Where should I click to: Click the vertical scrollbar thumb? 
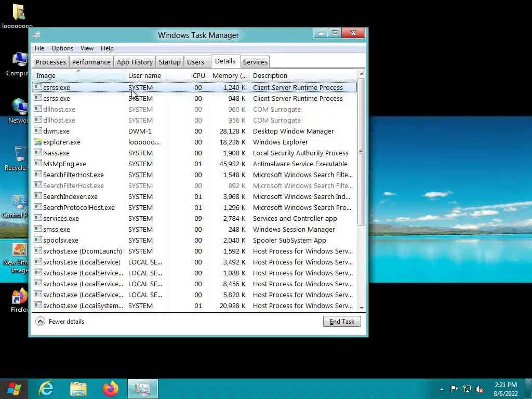[x=362, y=152]
